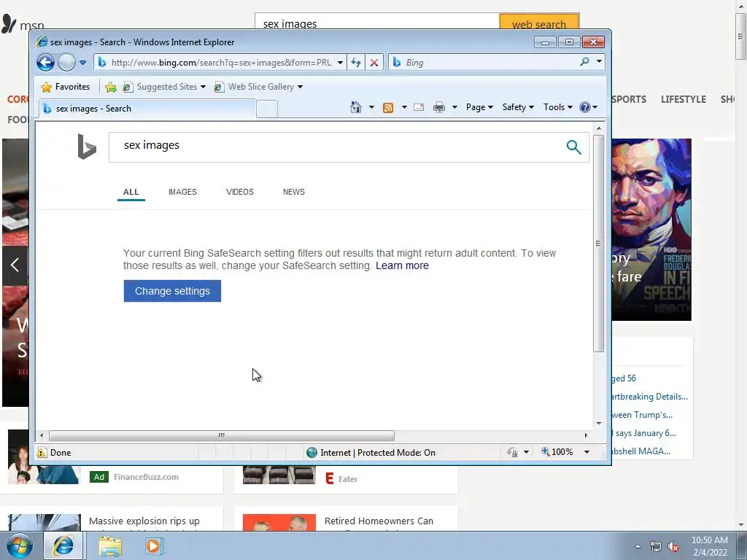747x560 pixels.
Task: Open the Tools menu
Action: pyautogui.click(x=558, y=107)
